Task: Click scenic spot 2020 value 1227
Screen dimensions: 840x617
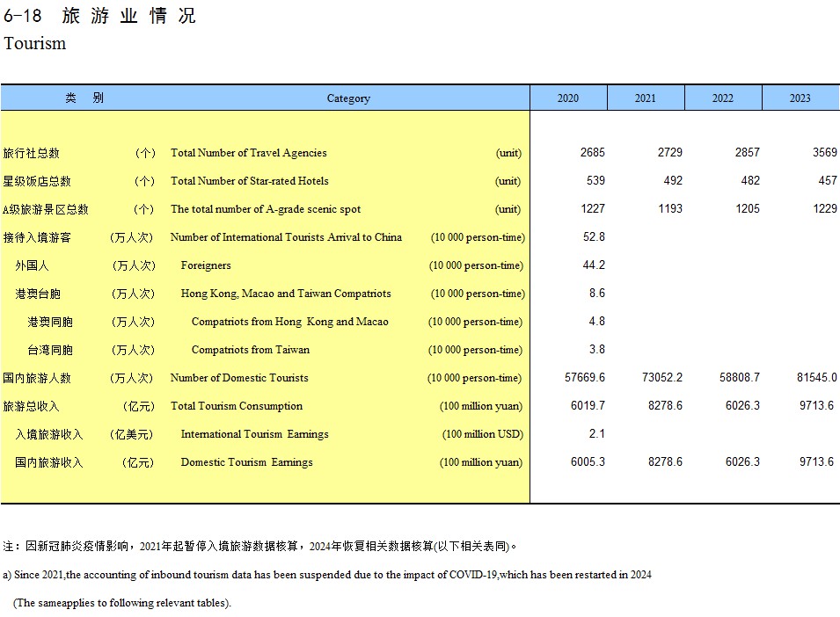Action: point(593,208)
